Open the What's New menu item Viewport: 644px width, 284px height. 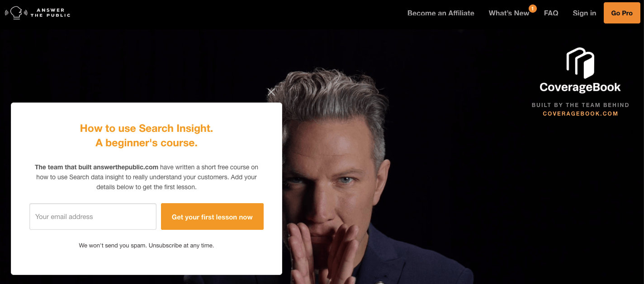tap(509, 13)
